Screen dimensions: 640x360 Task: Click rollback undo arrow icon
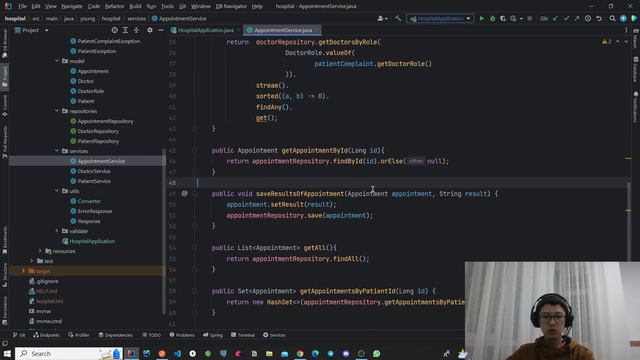599,18
